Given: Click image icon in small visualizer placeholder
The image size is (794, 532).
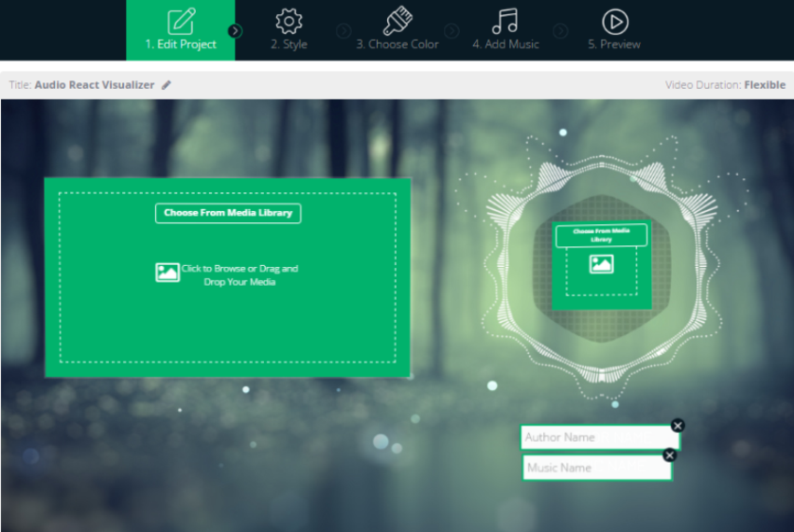Looking at the screenshot, I should [x=601, y=264].
